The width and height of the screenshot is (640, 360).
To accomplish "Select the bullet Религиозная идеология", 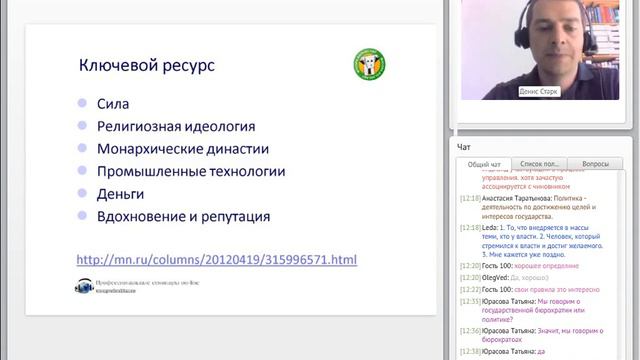I will (x=176, y=127).
